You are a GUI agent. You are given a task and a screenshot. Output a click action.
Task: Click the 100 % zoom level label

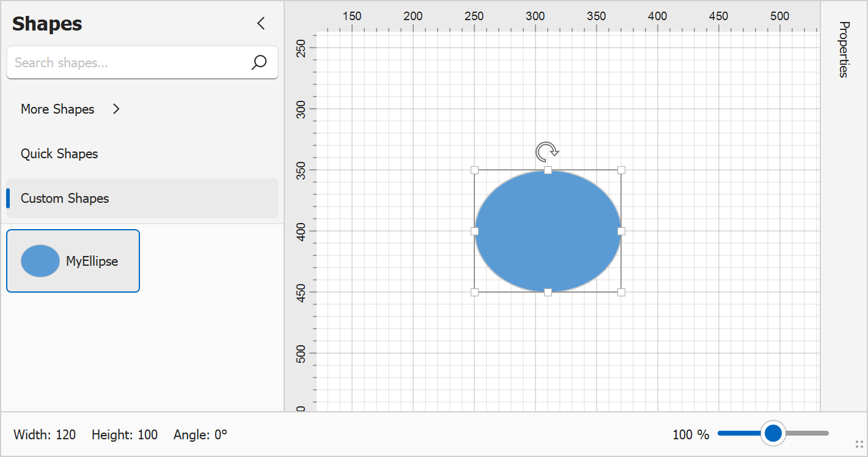[691, 434]
